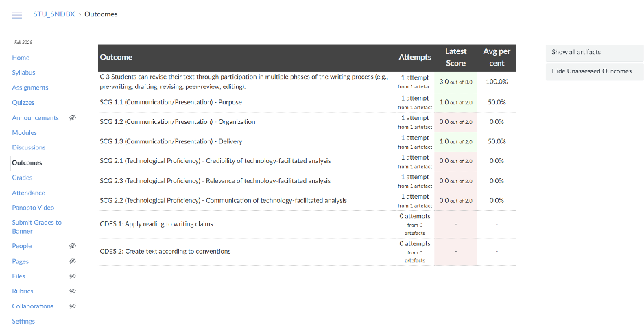The image size is (644, 327).
Task: Open Rubrics in the sidebar
Action: coord(23,291)
